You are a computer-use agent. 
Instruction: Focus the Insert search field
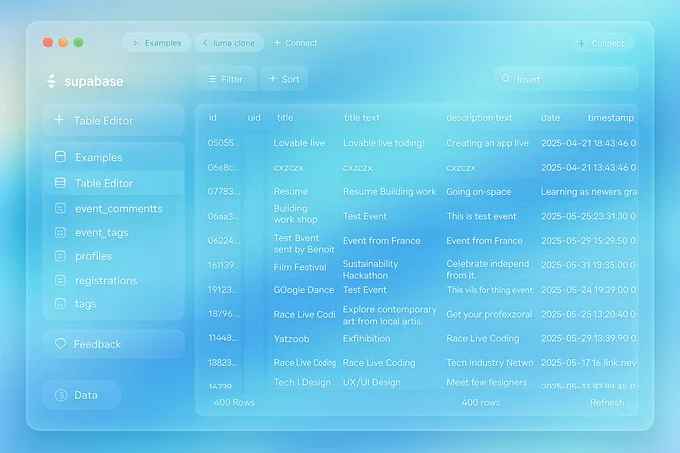(x=566, y=79)
